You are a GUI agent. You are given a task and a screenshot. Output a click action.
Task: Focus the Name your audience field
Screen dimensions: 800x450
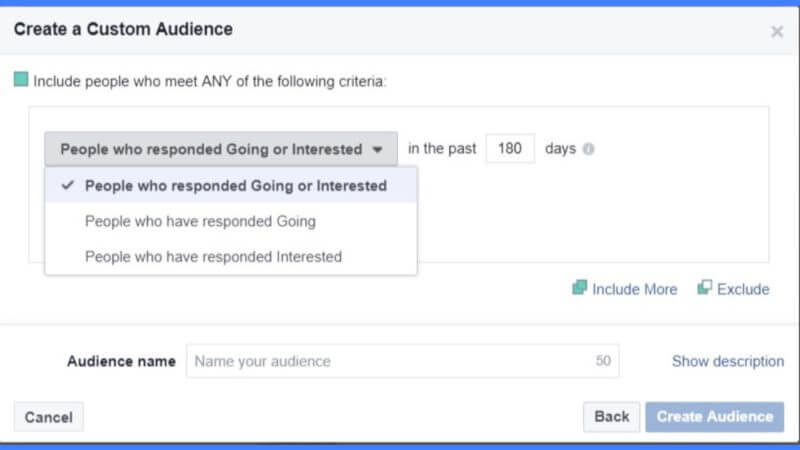tap(403, 361)
